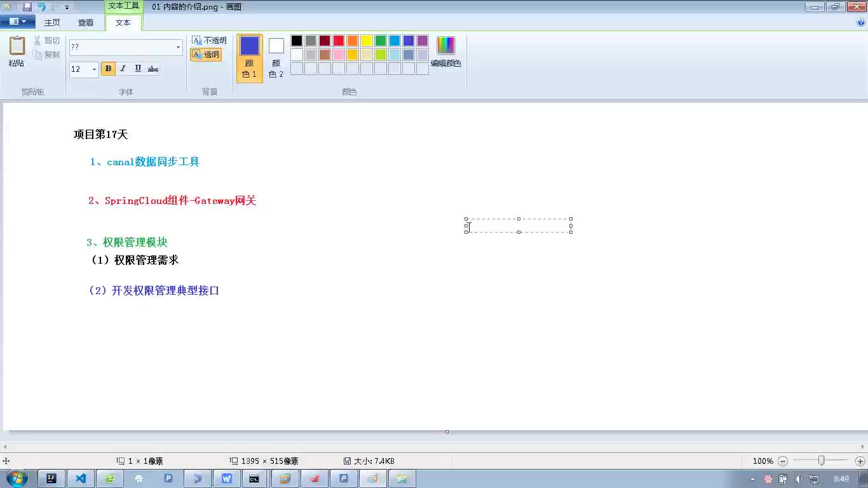The height and width of the screenshot is (488, 868).
Task: Pick the dark gray color swatch
Action: (x=311, y=41)
